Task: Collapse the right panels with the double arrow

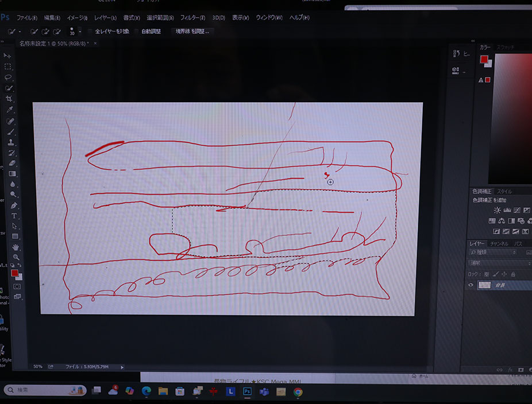Action: coord(473,41)
